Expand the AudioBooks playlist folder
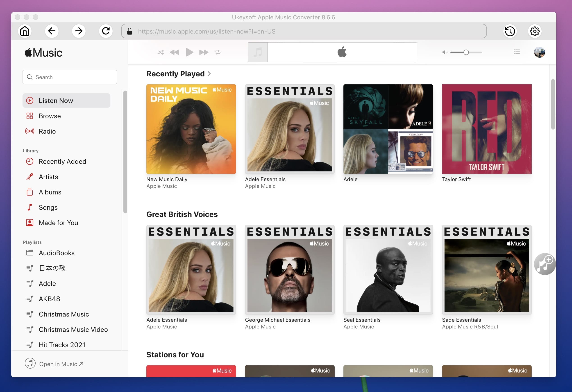572x392 pixels. tap(30, 253)
